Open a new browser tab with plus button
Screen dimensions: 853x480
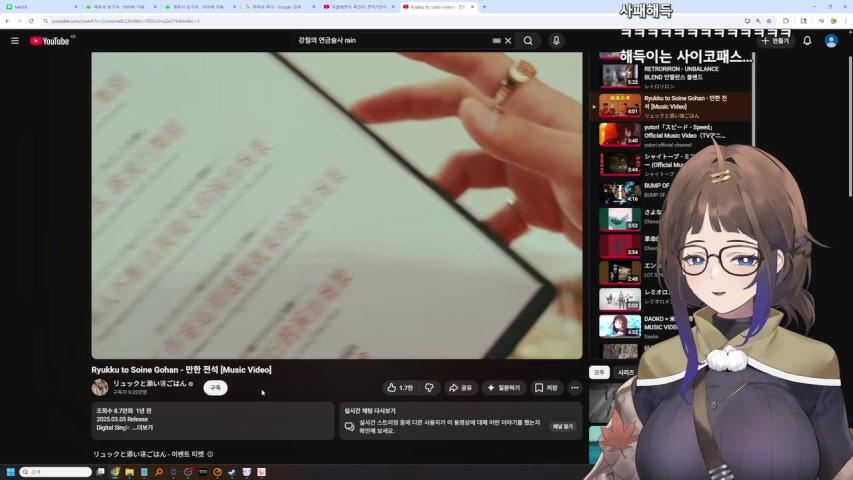pyautogui.click(x=485, y=7)
